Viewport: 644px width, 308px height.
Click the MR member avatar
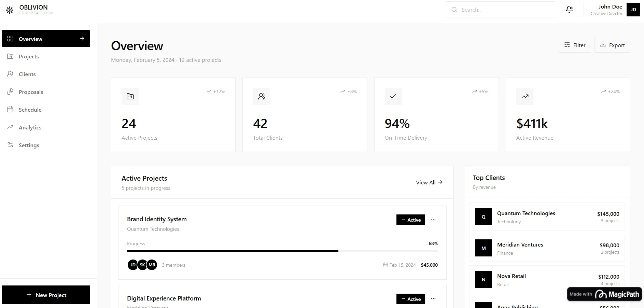click(x=152, y=265)
